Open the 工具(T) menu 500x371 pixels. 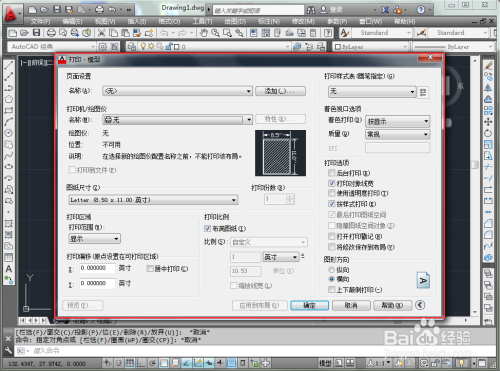pyautogui.click(x=202, y=22)
